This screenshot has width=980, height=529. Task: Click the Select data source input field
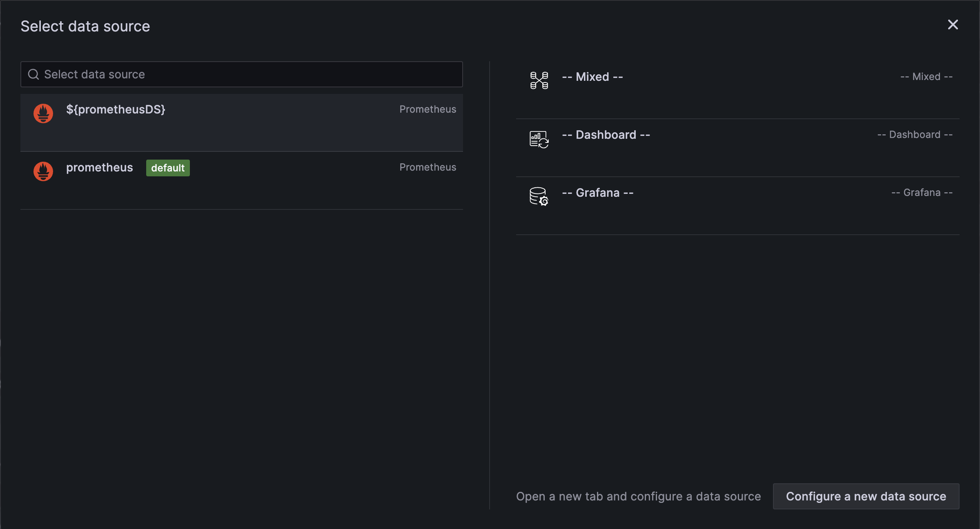[241, 73]
